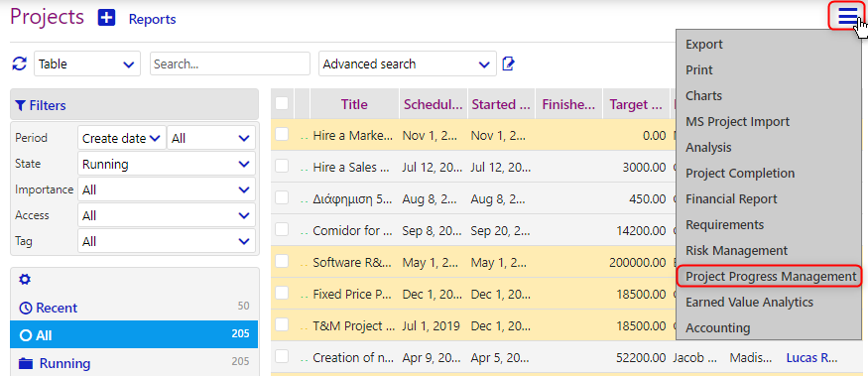This screenshot has height=376, width=868.
Task: Select Project Progress Management menu item
Action: [x=769, y=277]
